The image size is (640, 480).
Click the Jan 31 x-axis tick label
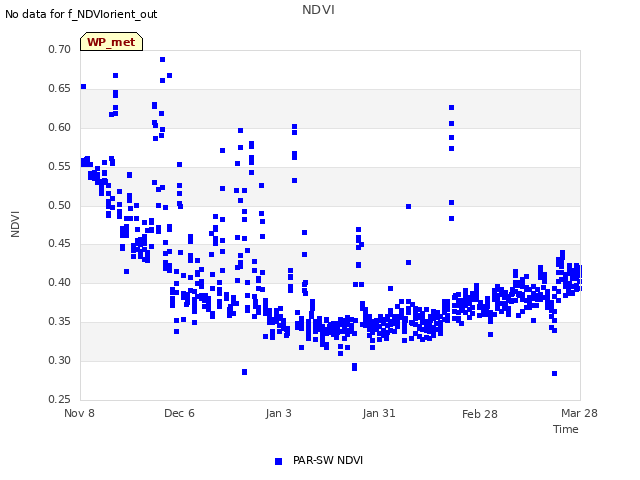tap(379, 413)
